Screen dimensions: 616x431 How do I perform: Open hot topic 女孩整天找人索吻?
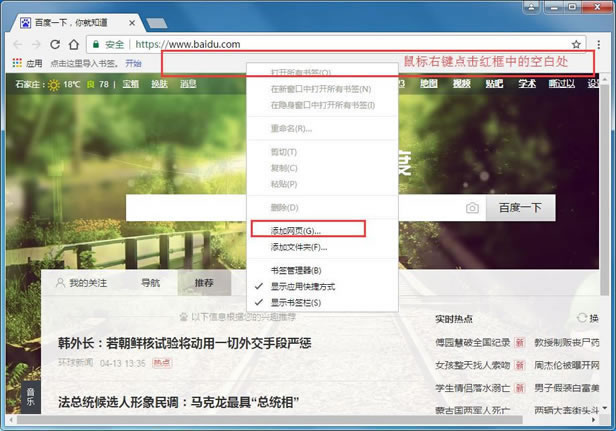point(473,365)
